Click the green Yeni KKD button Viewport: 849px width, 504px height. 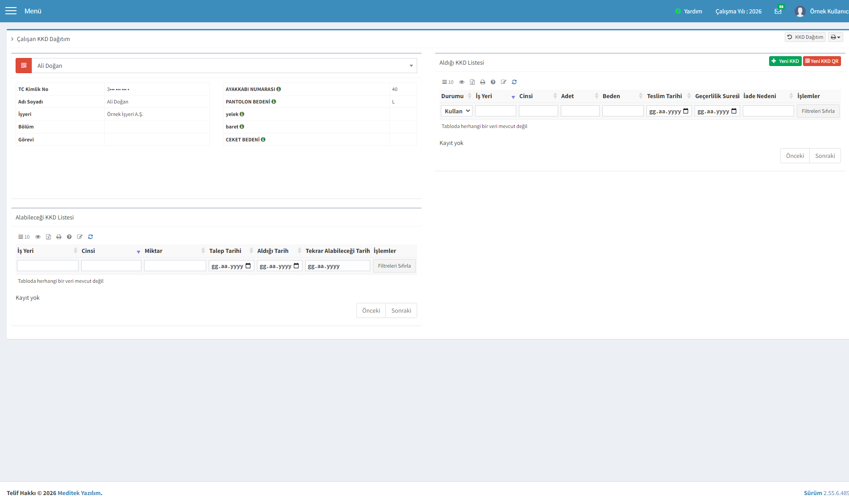coord(785,61)
